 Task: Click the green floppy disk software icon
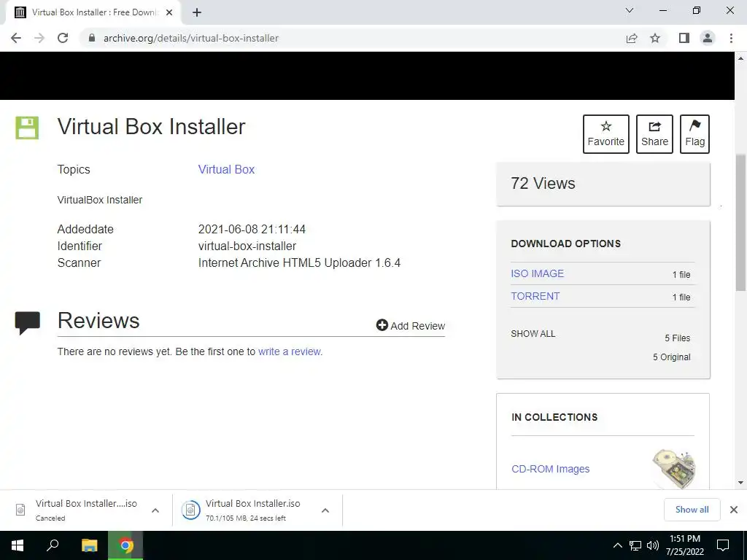(27, 128)
